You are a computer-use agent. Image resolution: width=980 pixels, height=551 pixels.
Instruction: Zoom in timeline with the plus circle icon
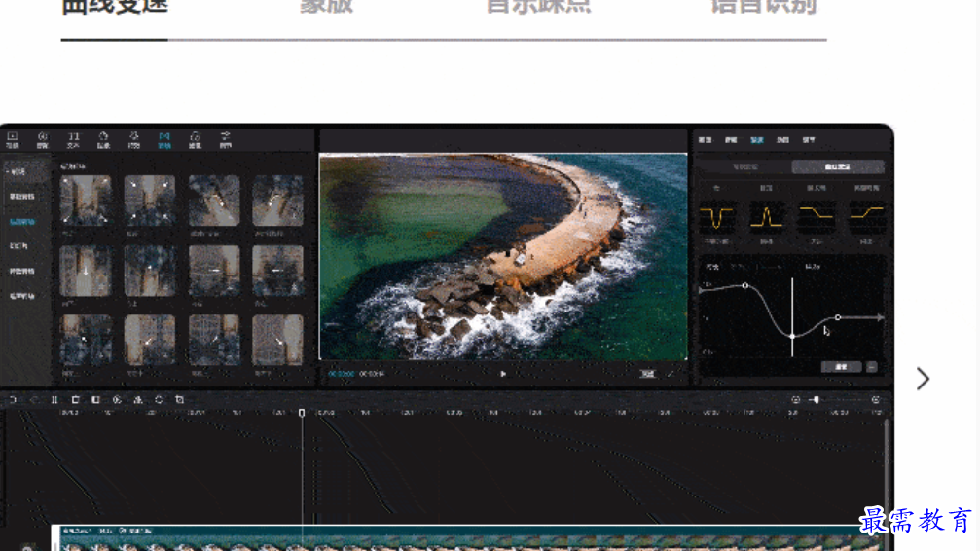(876, 400)
